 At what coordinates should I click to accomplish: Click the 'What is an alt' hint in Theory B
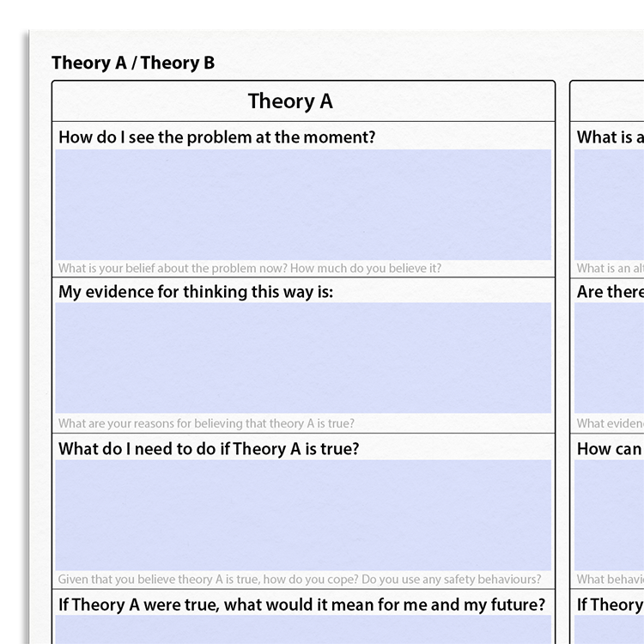(x=611, y=268)
